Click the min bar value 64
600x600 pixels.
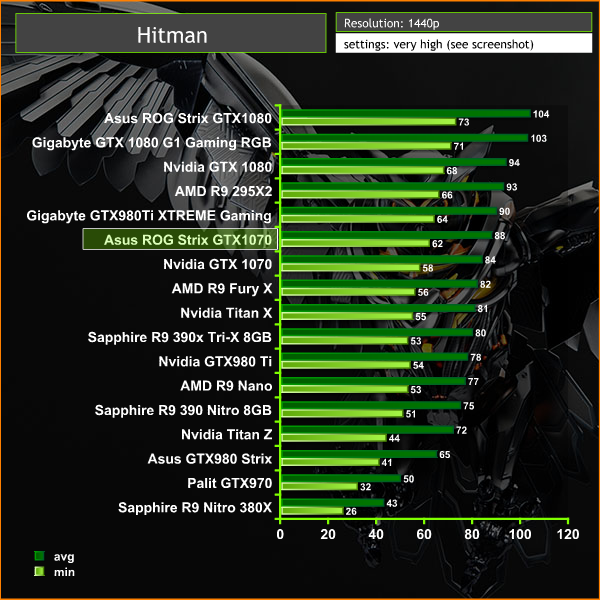click(x=442, y=220)
